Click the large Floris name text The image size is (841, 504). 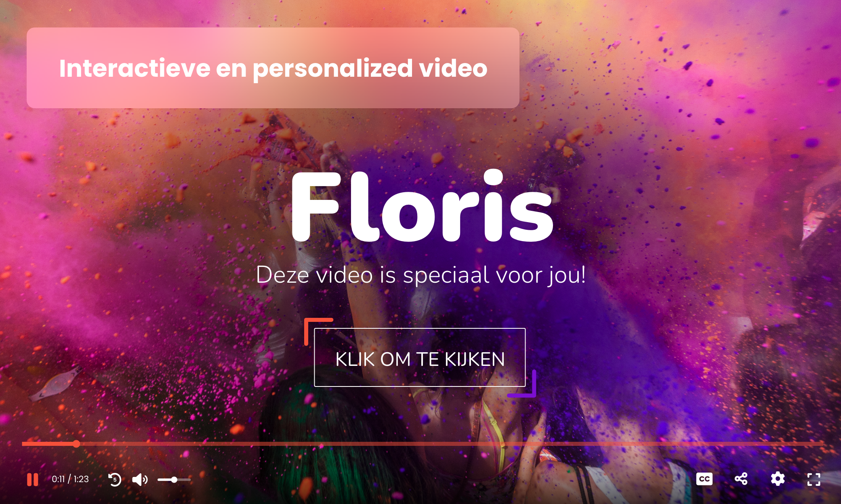[422, 206]
